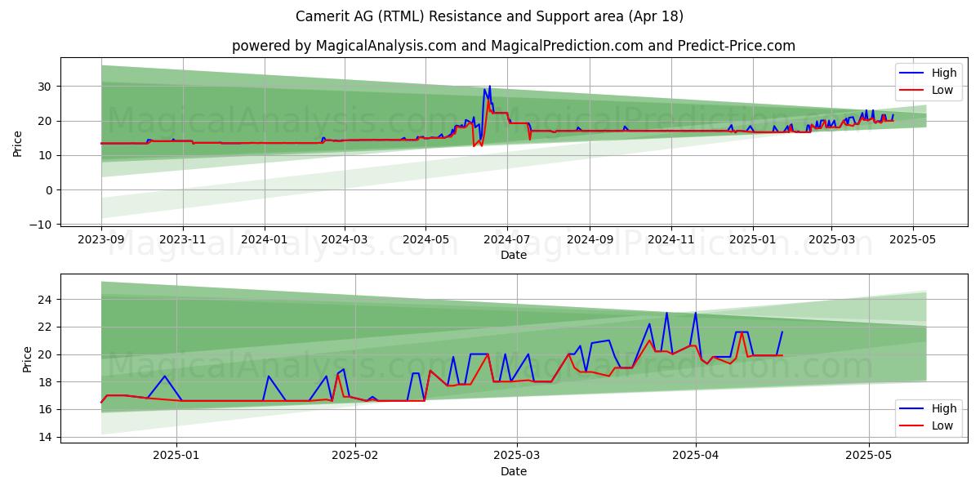Click the '2024-07' x-axis tick label
Viewport: 980px width, 490px height.
point(506,242)
